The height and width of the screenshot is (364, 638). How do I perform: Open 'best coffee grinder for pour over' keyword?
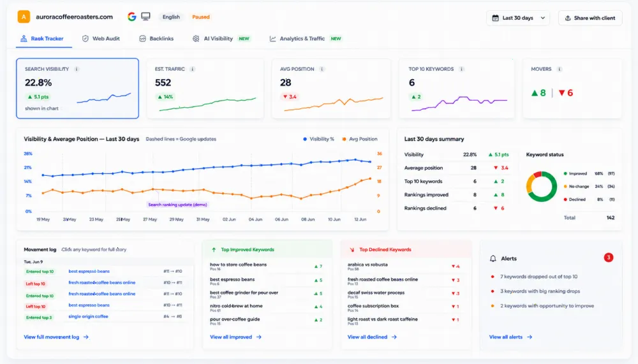click(x=244, y=293)
